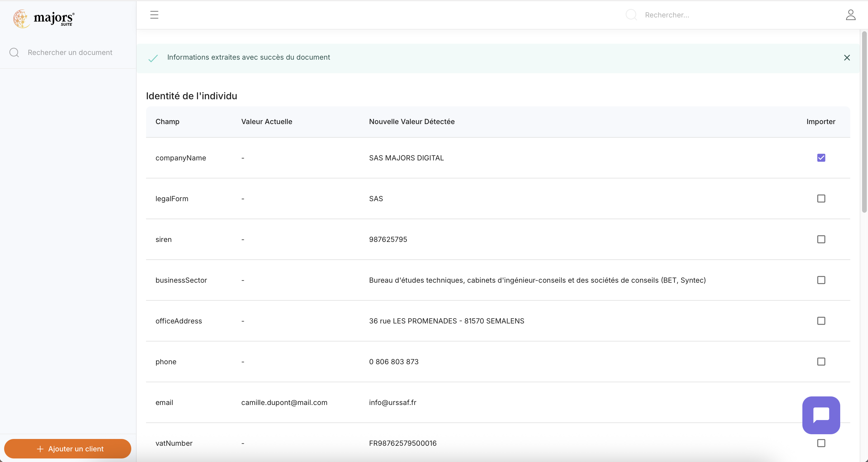
Task: Open the hamburger menu icon
Action: tap(154, 15)
